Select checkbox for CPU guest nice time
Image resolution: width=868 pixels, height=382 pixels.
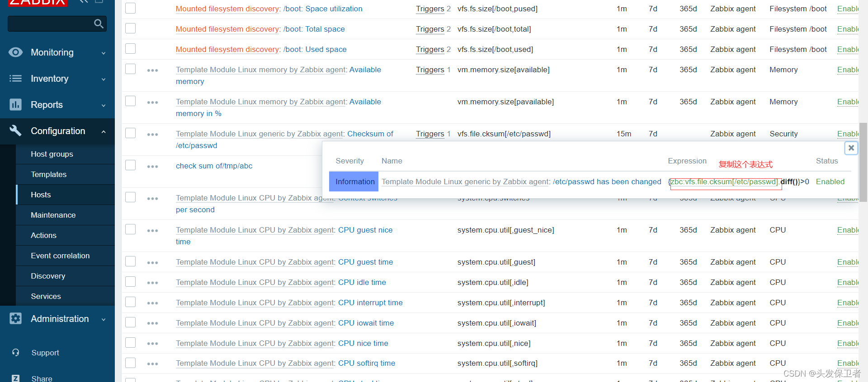(x=130, y=229)
